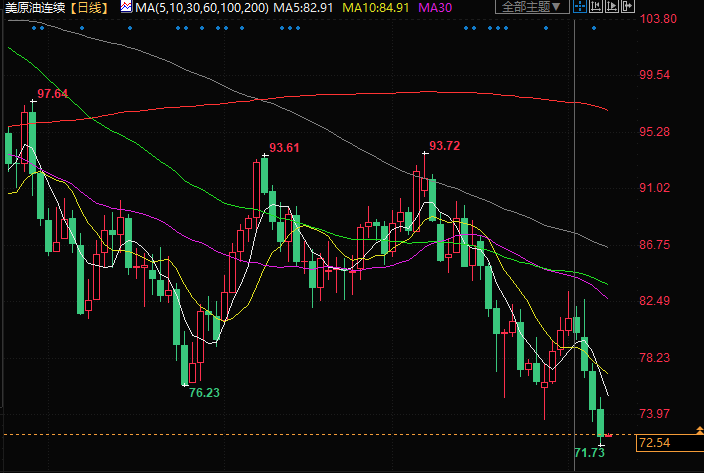Click the magenta MA30 label
Image resolution: width=704 pixels, height=473 pixels.
tap(436, 7)
